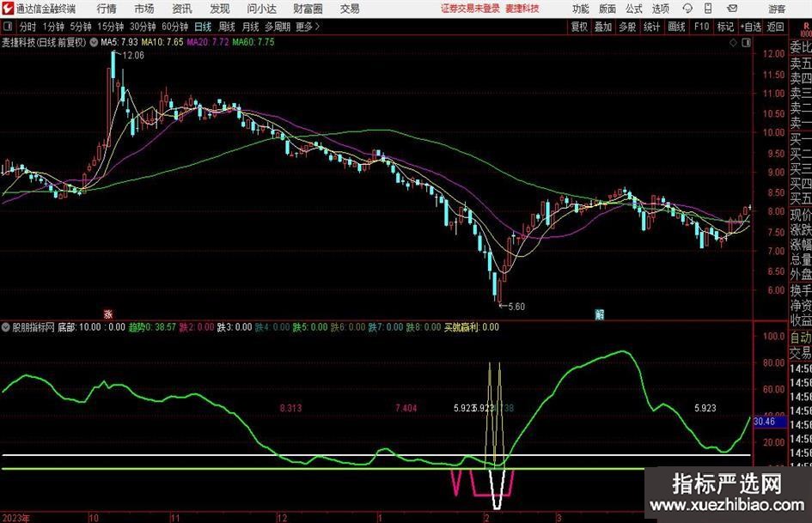
Task: Click the 趋势0: 38.57 indicator value
Action: [x=152, y=327]
